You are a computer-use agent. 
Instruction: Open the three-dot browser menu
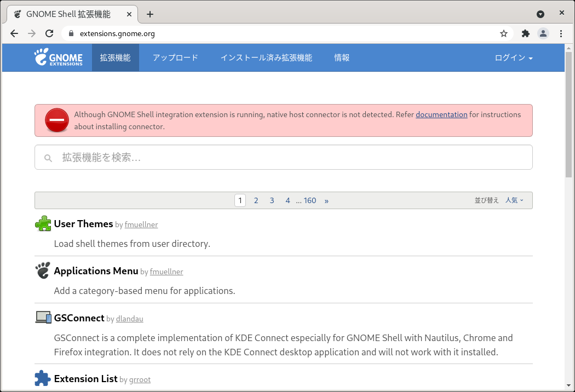tap(561, 33)
